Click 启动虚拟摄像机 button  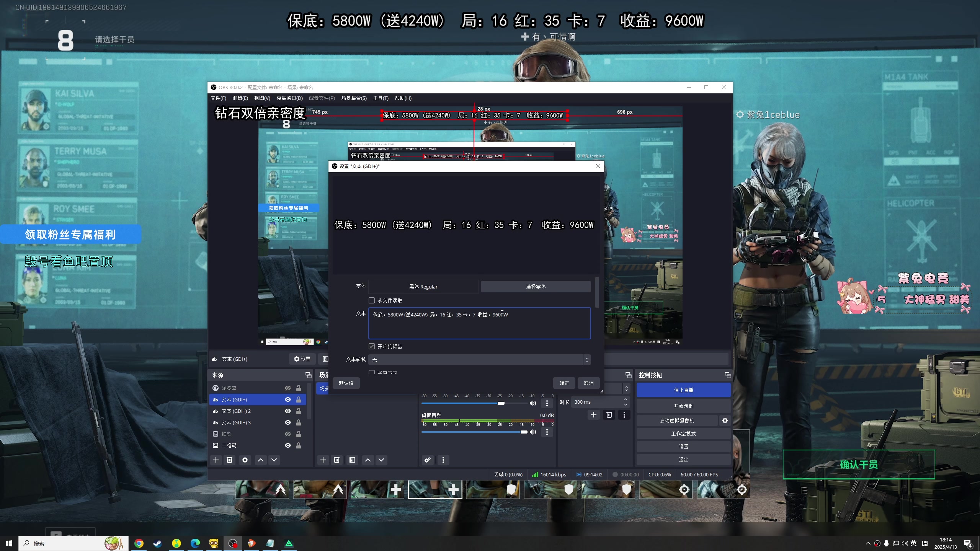pyautogui.click(x=677, y=421)
